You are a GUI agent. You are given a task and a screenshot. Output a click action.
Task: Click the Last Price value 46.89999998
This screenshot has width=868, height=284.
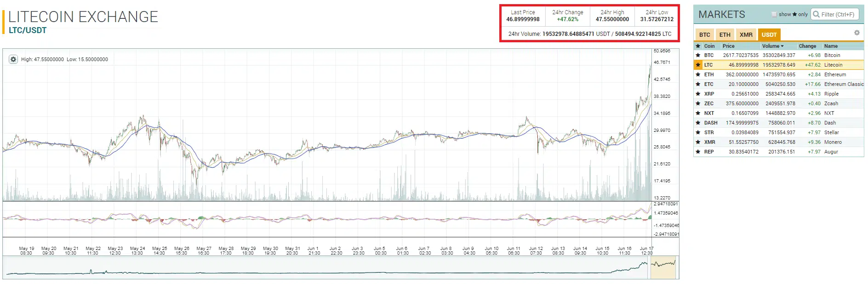click(x=523, y=19)
